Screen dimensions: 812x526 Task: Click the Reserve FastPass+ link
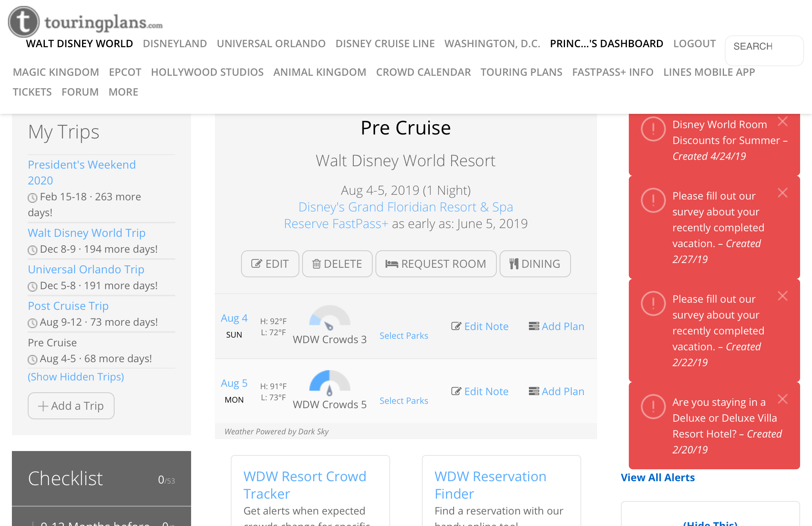pyautogui.click(x=336, y=224)
